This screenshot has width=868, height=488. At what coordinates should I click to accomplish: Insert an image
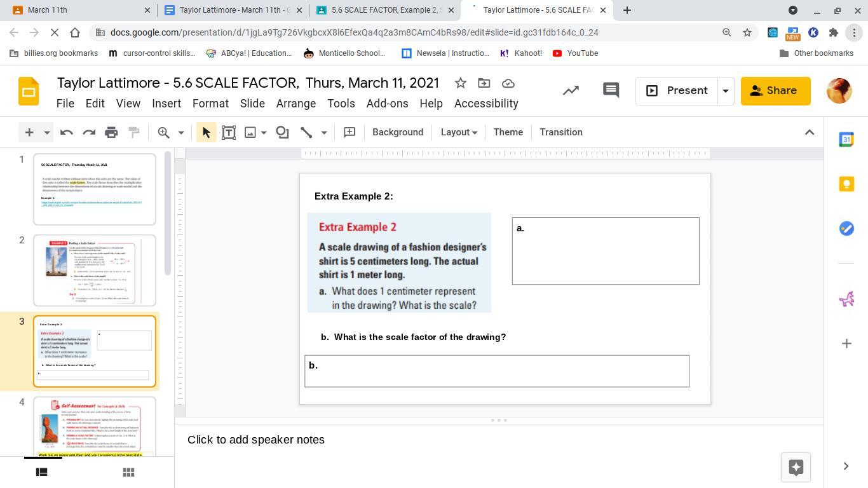250,132
